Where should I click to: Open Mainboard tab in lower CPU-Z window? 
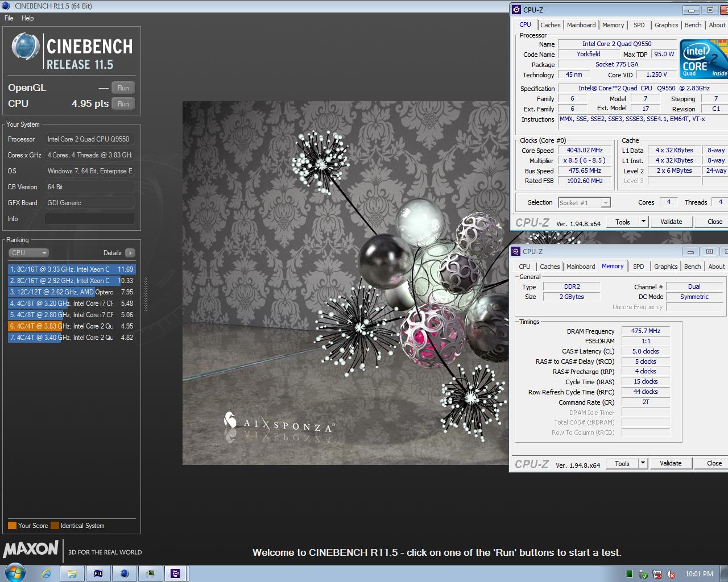click(581, 267)
